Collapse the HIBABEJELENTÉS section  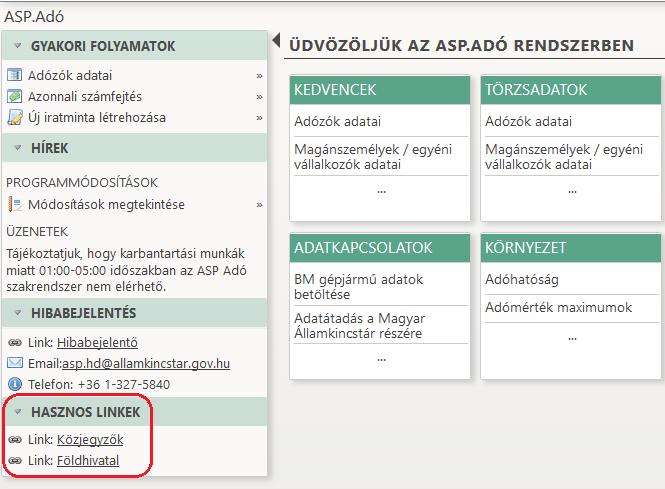coord(17,313)
